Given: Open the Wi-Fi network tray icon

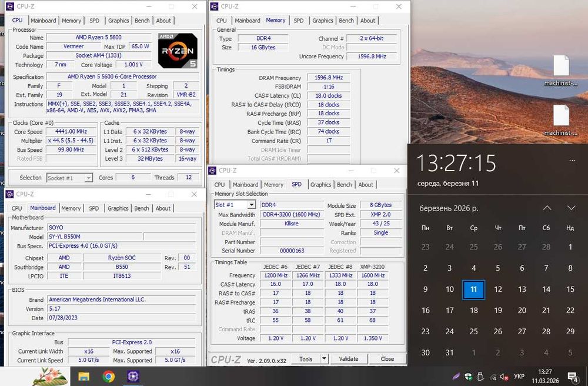Looking at the screenshot, I should click(x=493, y=377).
